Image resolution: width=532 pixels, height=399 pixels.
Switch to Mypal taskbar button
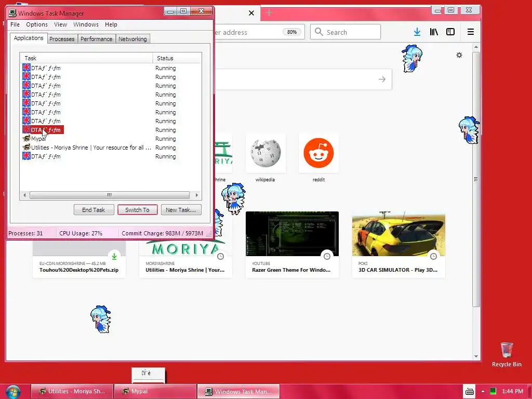(x=155, y=391)
